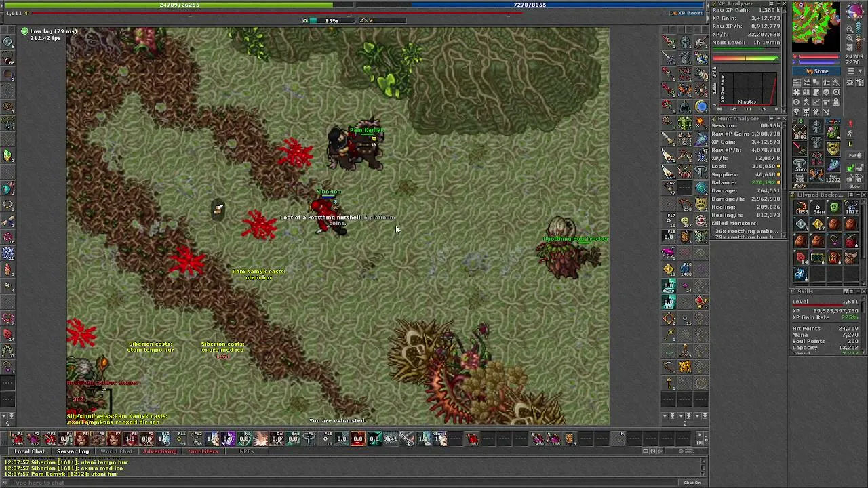The width and height of the screenshot is (868, 488).
Task: Open the Non Lifers chat tab
Action: tap(203, 451)
